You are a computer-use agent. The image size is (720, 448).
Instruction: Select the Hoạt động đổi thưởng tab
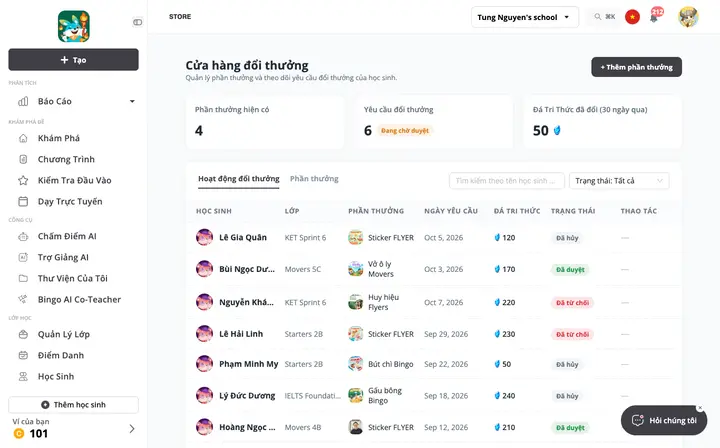239,179
